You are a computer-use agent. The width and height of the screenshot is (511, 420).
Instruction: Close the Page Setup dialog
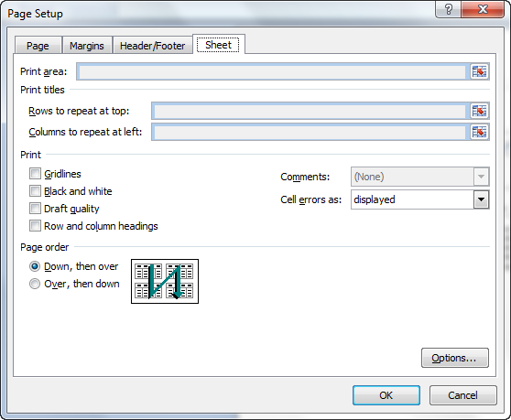(483, 9)
